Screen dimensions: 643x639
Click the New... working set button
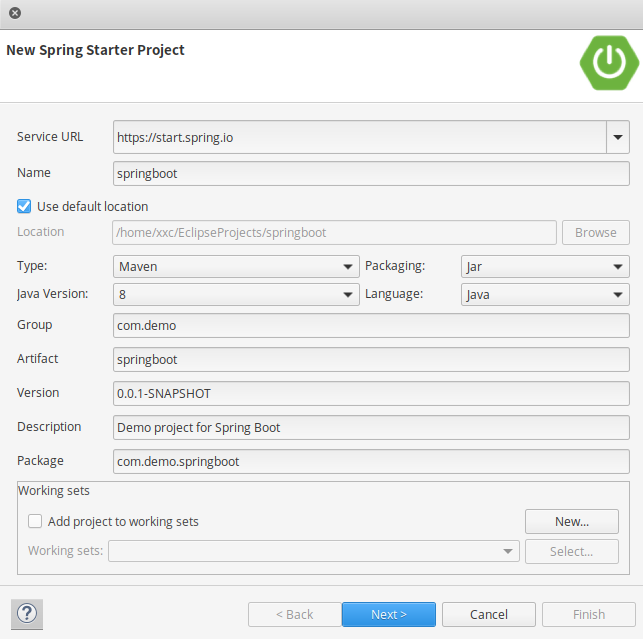pyautogui.click(x=571, y=521)
